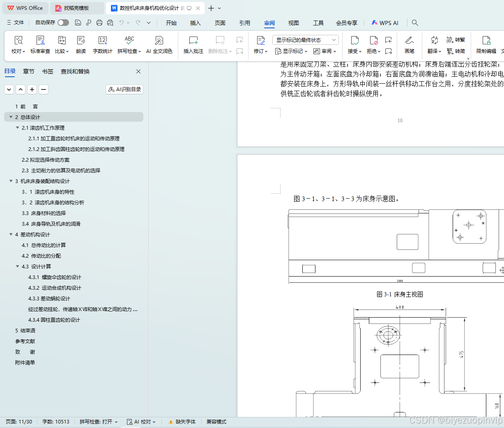Click 缺失字体 warning in status bar
504x428 pixels.
click(182, 421)
